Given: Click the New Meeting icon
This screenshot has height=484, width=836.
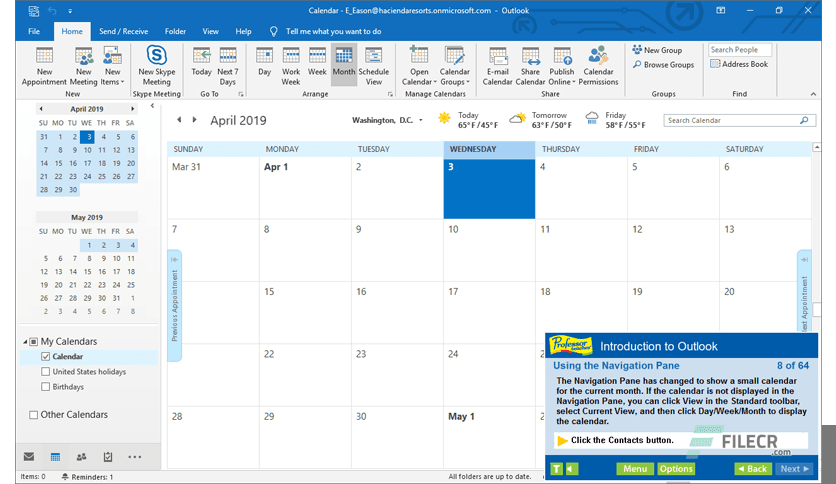Looking at the screenshot, I should click(84, 66).
